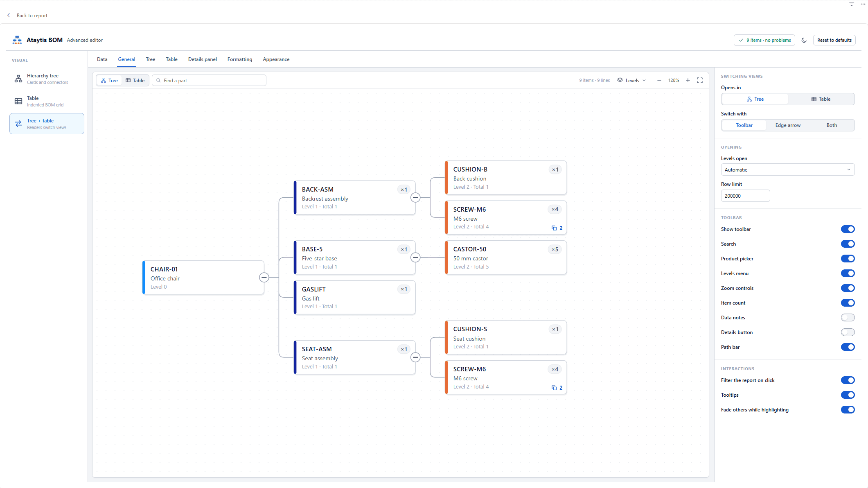
Task: Click the x1 quantity badge on GASLIFT
Action: click(x=404, y=289)
